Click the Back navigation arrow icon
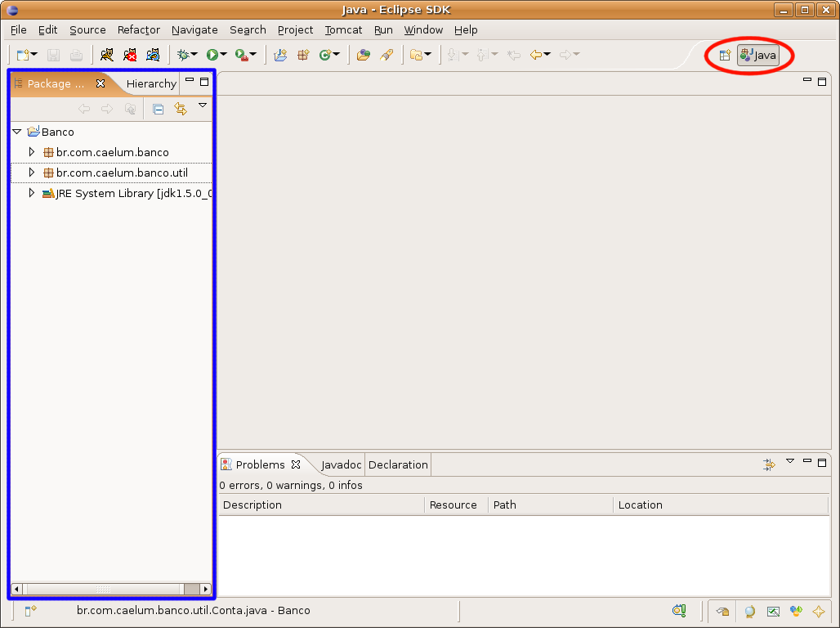The width and height of the screenshot is (840, 628). [536, 55]
